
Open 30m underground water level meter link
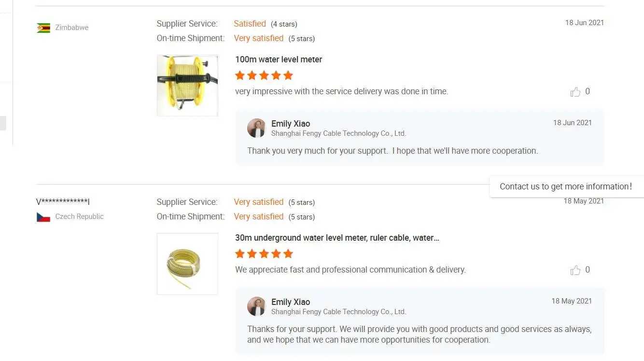[337, 238]
